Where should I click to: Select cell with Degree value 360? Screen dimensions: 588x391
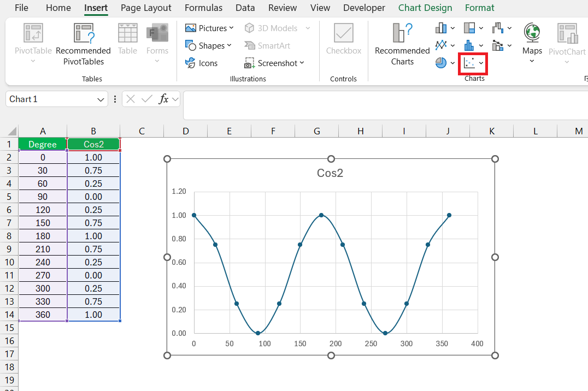point(43,315)
